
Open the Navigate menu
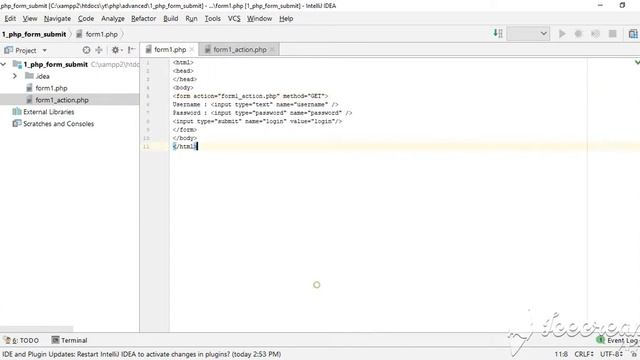click(57, 18)
